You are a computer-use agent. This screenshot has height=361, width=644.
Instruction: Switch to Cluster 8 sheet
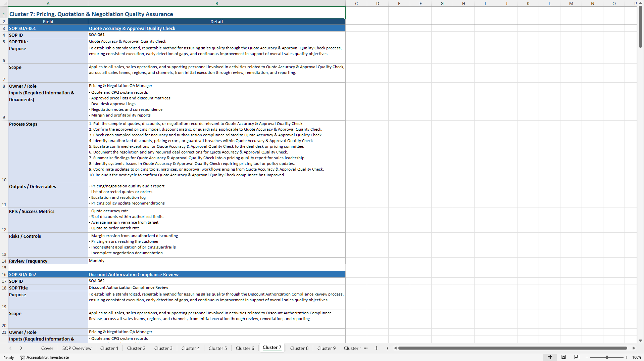click(299, 348)
